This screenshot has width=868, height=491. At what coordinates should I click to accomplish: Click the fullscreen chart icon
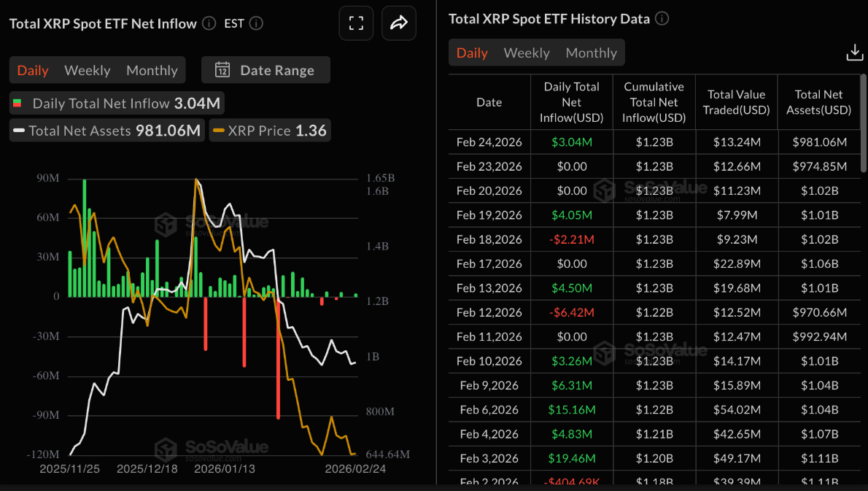pos(356,23)
